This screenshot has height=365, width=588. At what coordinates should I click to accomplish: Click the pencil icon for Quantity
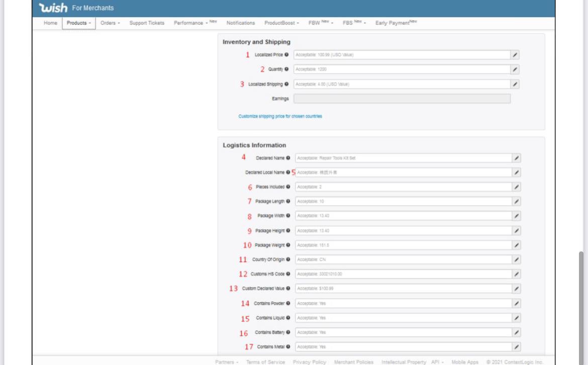tap(515, 69)
